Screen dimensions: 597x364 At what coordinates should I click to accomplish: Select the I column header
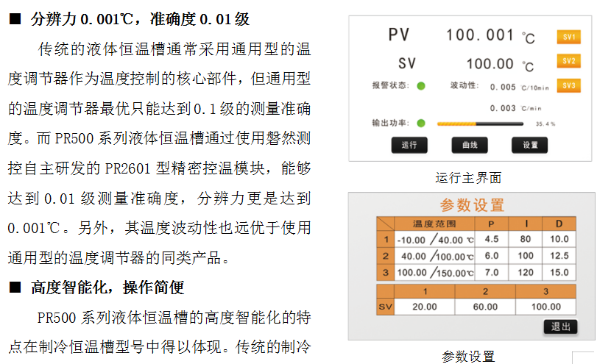tap(526, 224)
